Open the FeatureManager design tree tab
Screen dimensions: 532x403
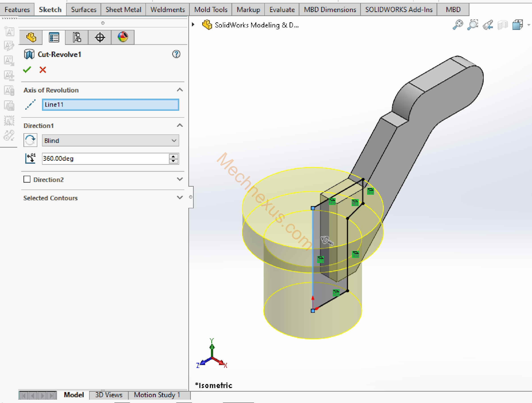pyautogui.click(x=31, y=38)
